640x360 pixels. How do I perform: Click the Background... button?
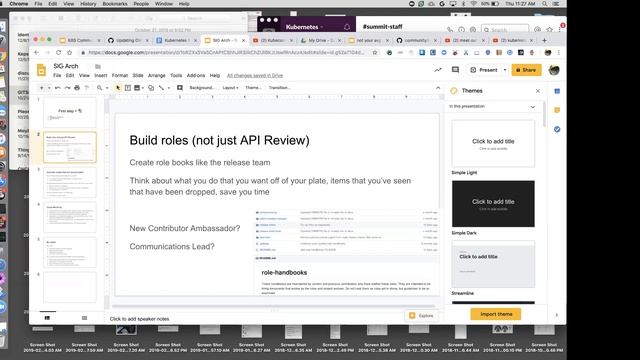201,88
